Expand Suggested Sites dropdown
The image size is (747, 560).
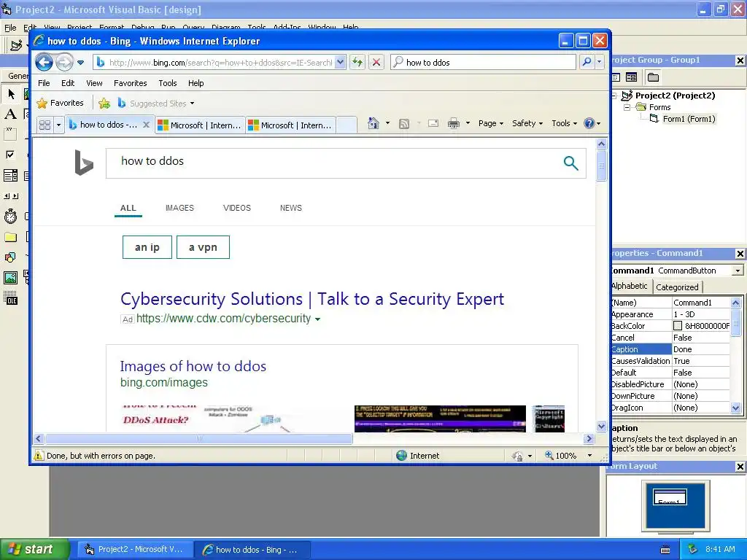coord(192,104)
